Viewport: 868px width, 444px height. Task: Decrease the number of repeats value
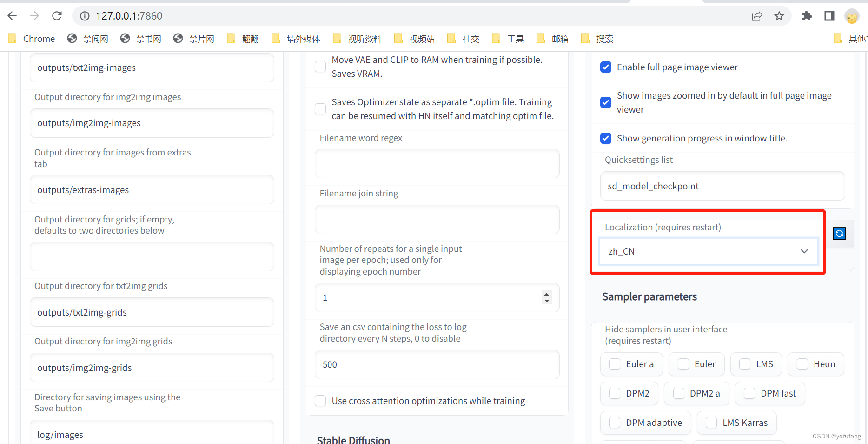pyautogui.click(x=547, y=301)
